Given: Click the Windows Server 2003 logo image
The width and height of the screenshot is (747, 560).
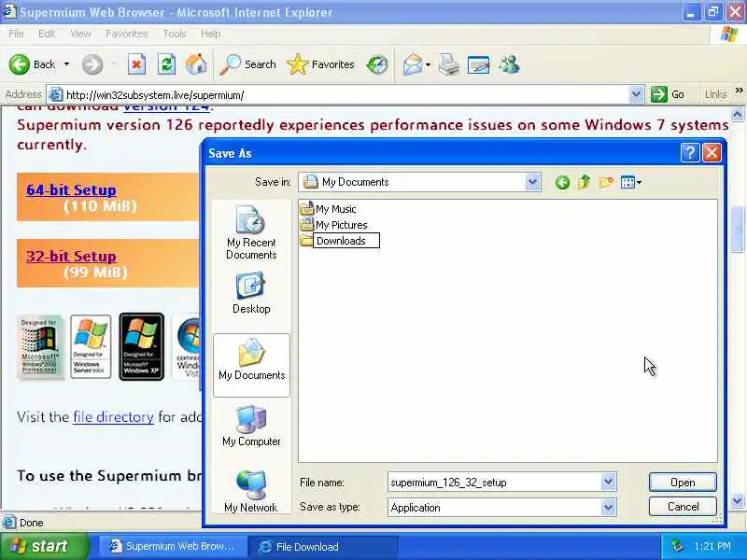Looking at the screenshot, I should [x=91, y=346].
